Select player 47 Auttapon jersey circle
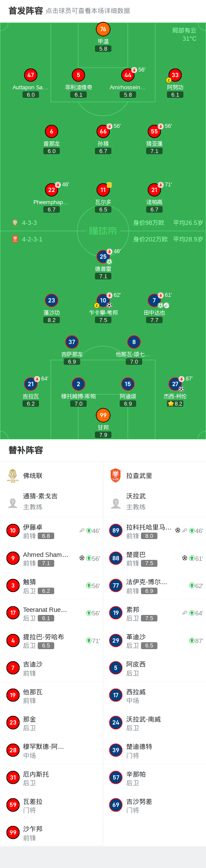 31,75
